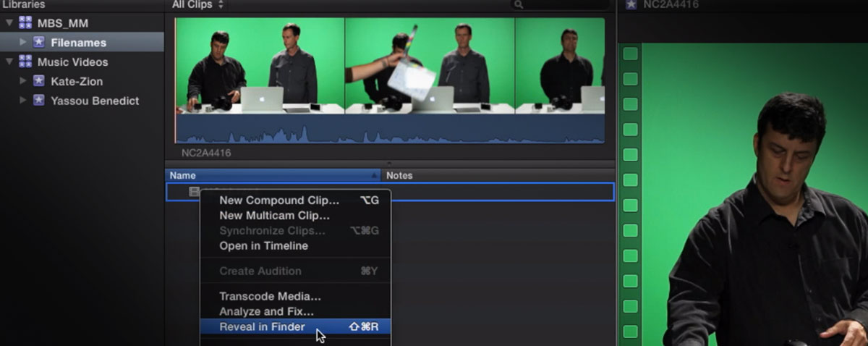Click the NC2A4416 clip name label
Screen dimensions: 868x346
point(207,153)
